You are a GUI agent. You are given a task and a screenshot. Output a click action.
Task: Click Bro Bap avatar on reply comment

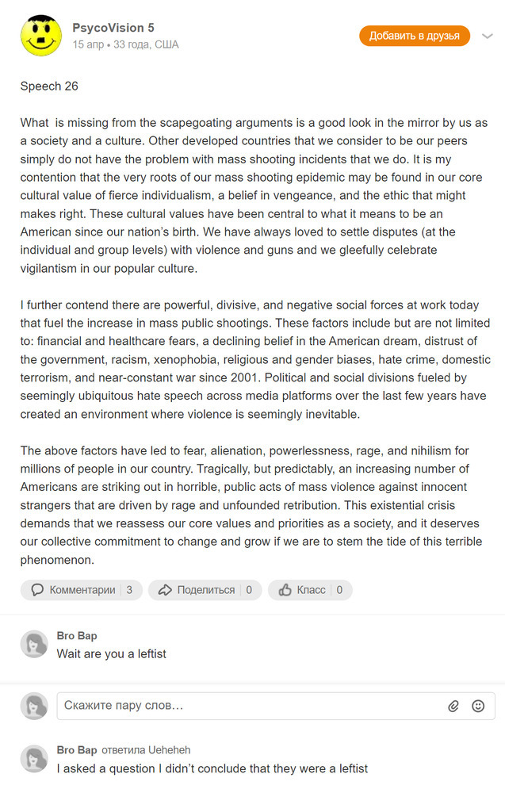34,759
